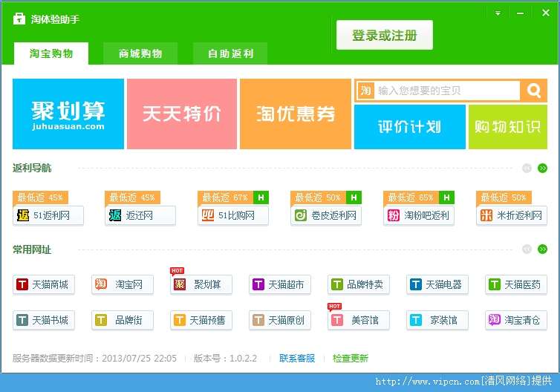Image resolution: width=560 pixels, height=392 pixels.
Task: Open 天猫预售 shortcut
Action: pyautogui.click(x=201, y=320)
